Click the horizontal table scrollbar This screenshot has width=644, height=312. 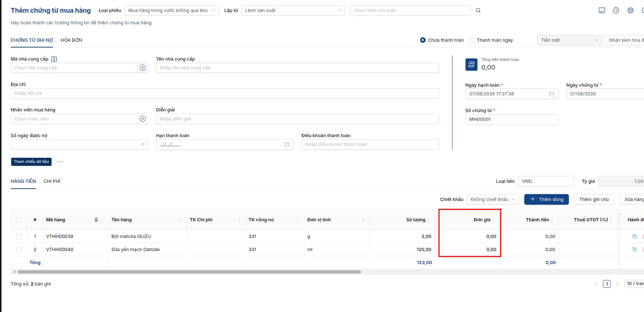pyautogui.click(x=189, y=272)
